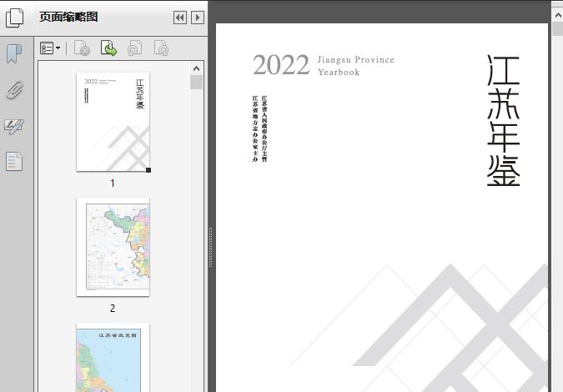Click the document view scroll-up arrow
The width and height of the screenshot is (563, 392).
click(x=558, y=15)
